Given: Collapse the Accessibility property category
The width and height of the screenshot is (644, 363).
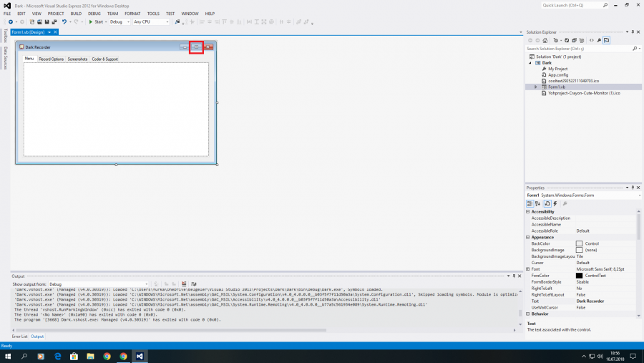Looking at the screenshot, I should [x=528, y=212].
